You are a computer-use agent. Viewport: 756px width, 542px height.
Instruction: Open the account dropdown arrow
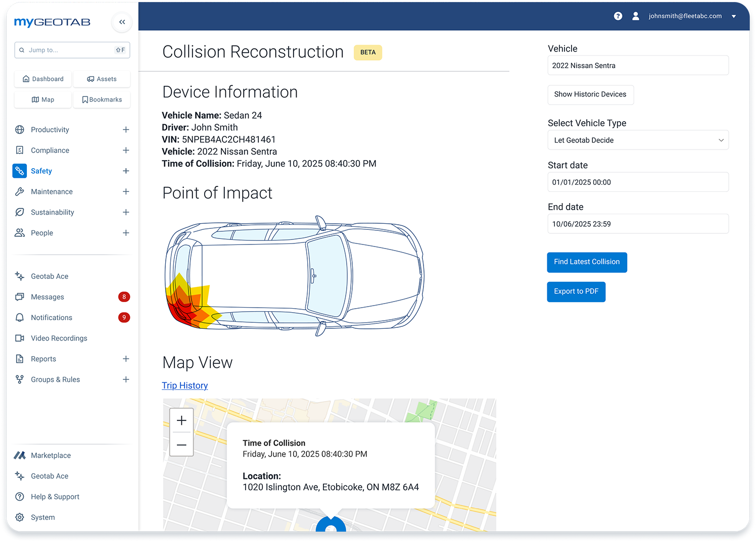[x=734, y=16]
